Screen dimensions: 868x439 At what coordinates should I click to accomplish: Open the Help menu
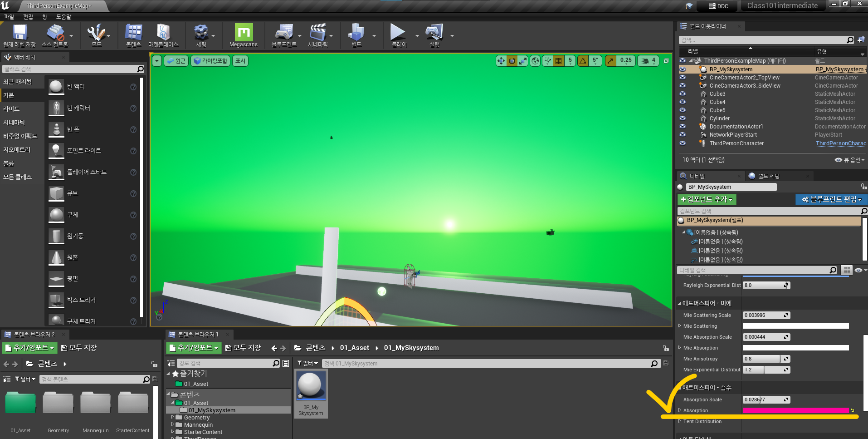[64, 17]
